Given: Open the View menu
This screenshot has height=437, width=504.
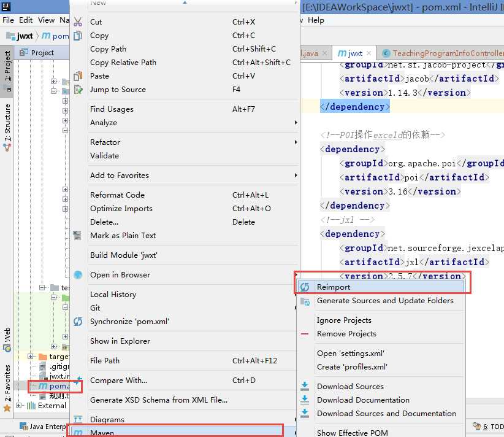Looking at the screenshot, I should tap(46, 20).
